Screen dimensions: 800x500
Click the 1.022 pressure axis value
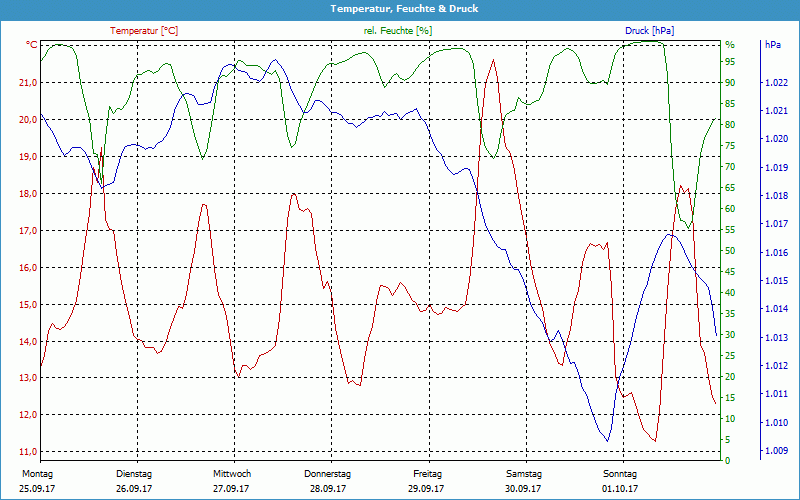click(777, 83)
